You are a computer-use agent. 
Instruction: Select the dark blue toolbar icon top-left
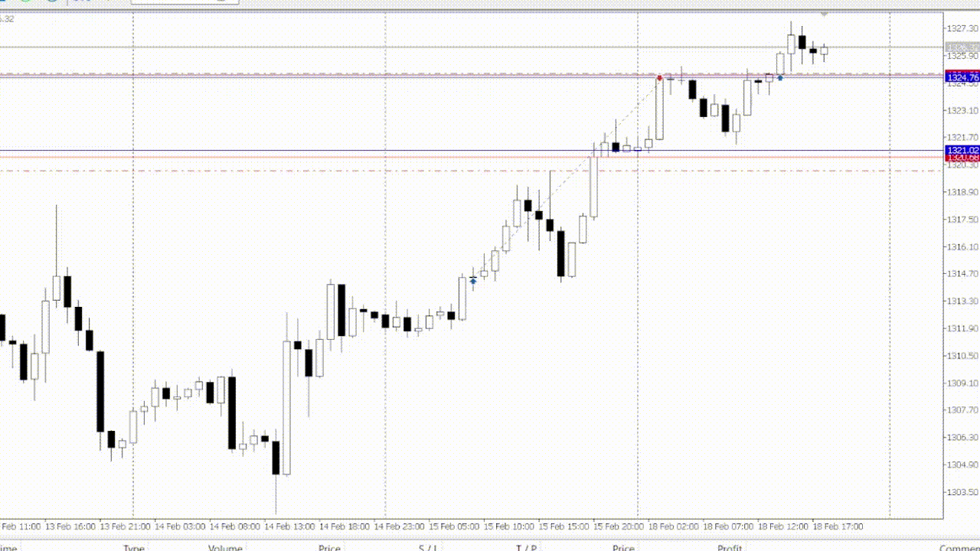pos(3,3)
